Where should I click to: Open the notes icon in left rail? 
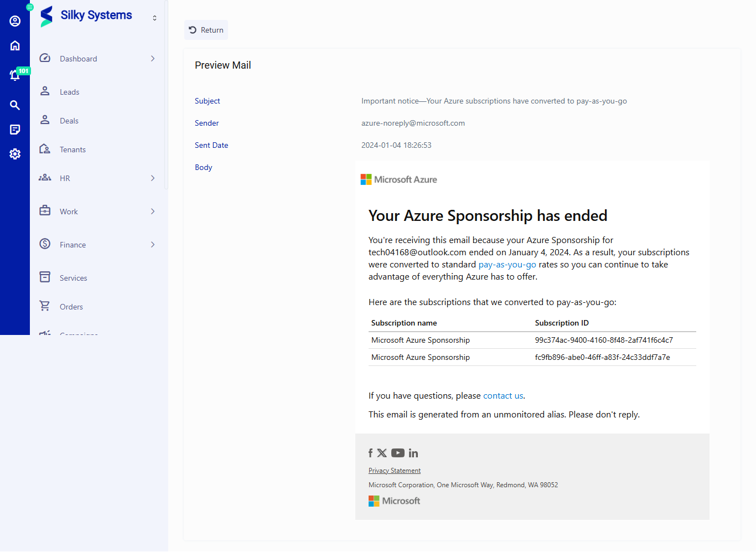pos(15,130)
